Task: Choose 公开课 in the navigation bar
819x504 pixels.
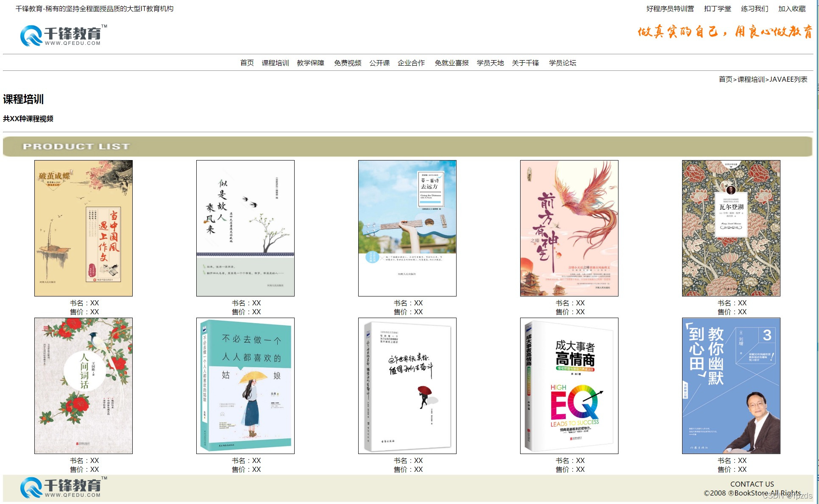Action: click(x=379, y=63)
